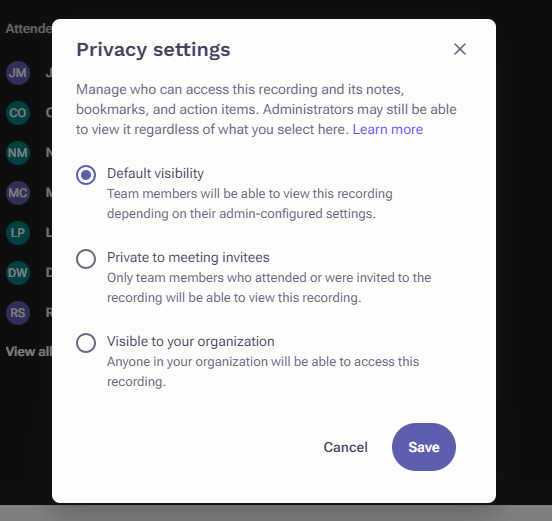Screen dimensions: 552x521
Task: Click the Private to meeting invitees label
Action: [188, 257]
